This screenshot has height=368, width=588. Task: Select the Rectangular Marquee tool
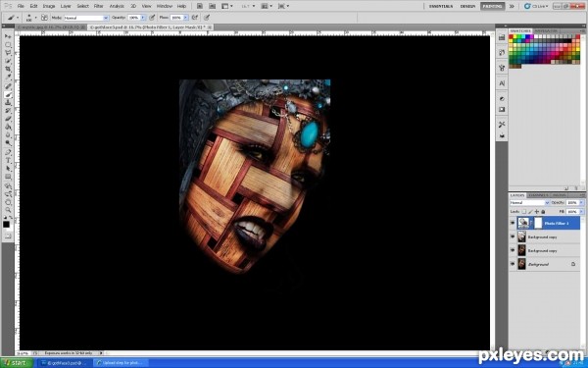(8, 44)
